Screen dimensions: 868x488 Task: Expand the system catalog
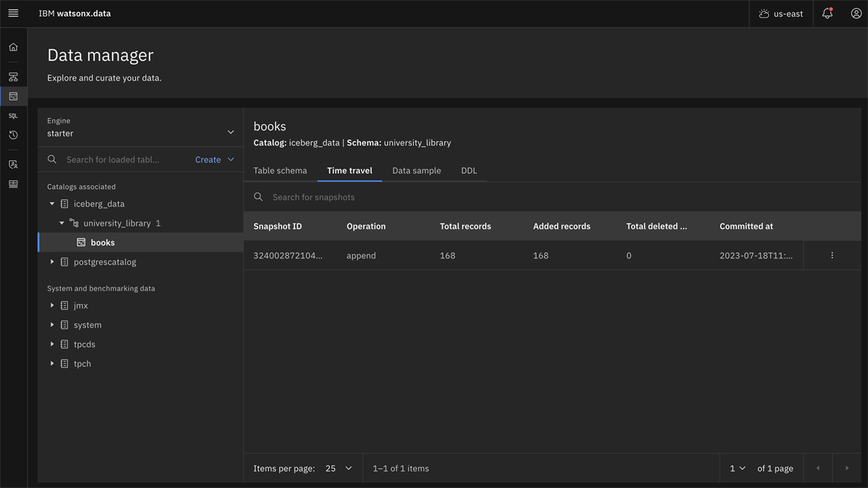tap(52, 325)
